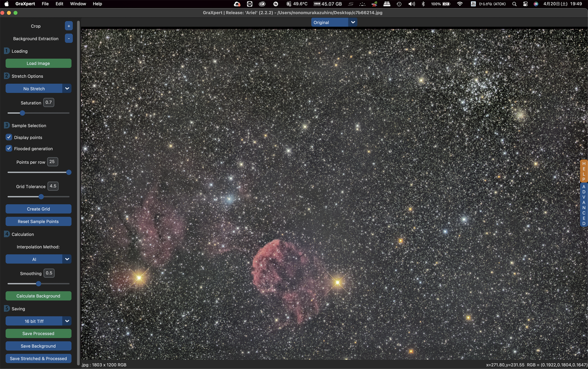Open the No Stretch dropdown arrow
The width and height of the screenshot is (588, 369).
point(67,89)
